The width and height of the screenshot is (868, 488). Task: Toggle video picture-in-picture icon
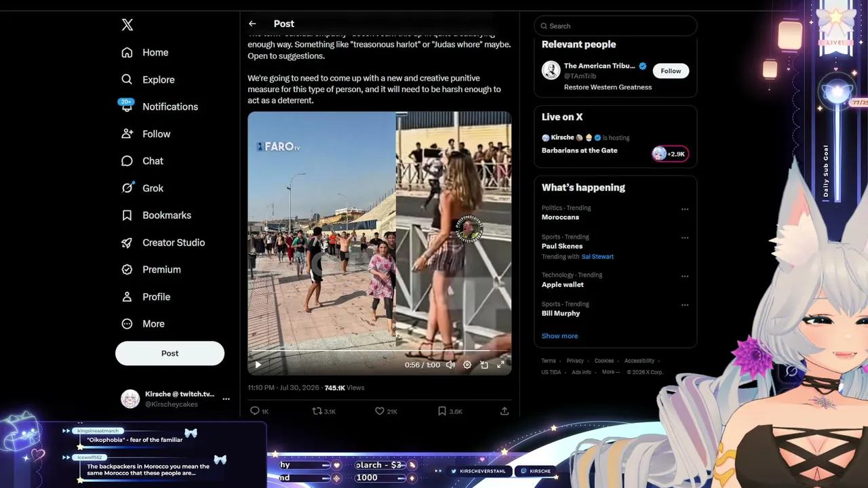click(x=484, y=365)
